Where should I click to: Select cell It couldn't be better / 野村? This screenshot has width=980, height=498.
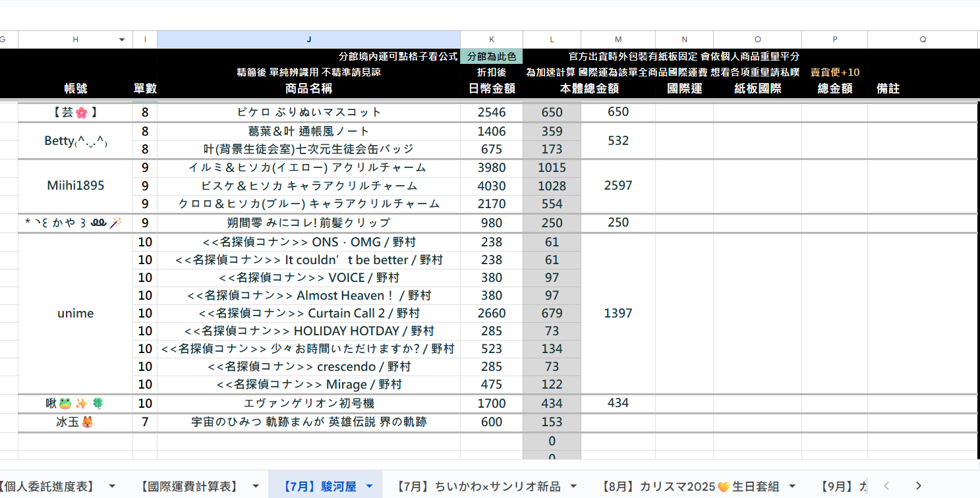308,260
